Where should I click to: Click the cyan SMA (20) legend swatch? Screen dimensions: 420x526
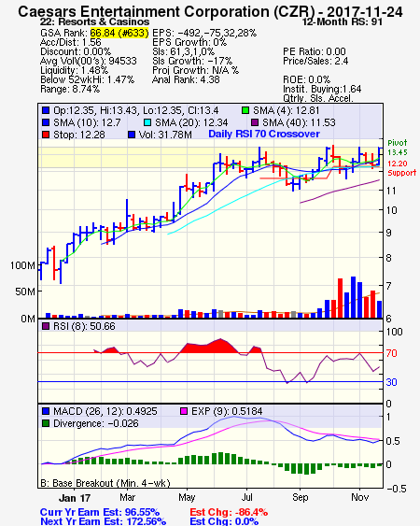click(x=147, y=122)
